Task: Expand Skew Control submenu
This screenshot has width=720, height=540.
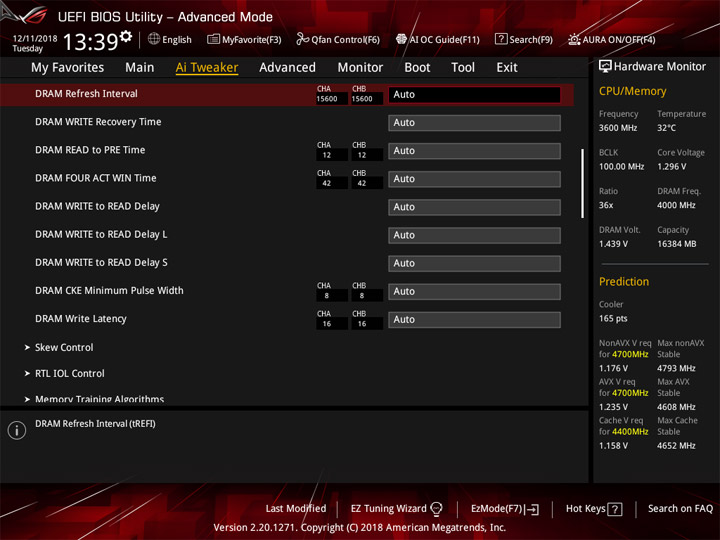Action: click(64, 348)
